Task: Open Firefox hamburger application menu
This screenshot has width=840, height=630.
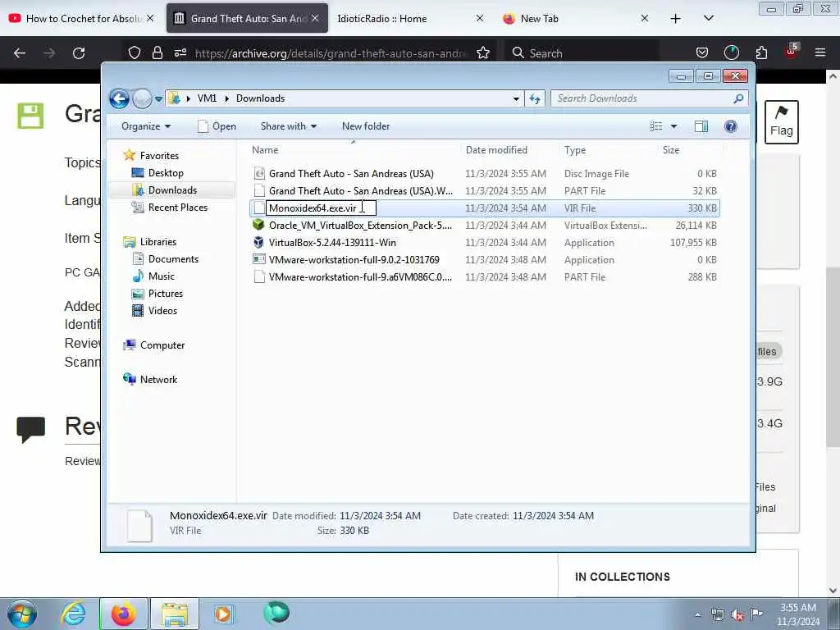Action: point(820,53)
